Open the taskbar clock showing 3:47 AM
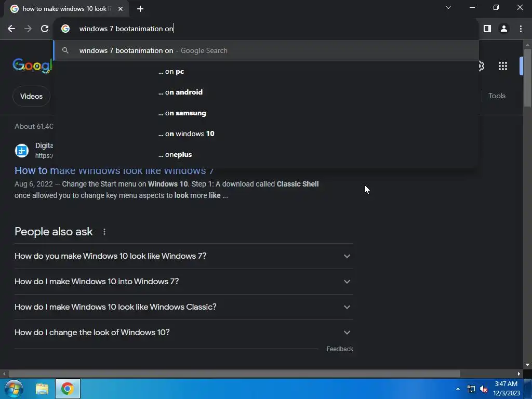 click(x=506, y=389)
